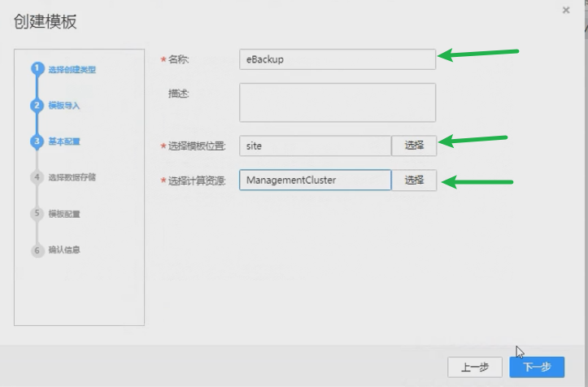
Task: Click the step 3 circle icon
Action: (x=37, y=141)
